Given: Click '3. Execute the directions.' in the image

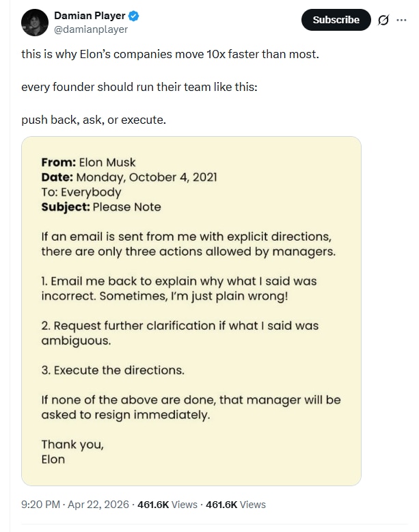Looking at the screenshot, I should (x=113, y=370).
